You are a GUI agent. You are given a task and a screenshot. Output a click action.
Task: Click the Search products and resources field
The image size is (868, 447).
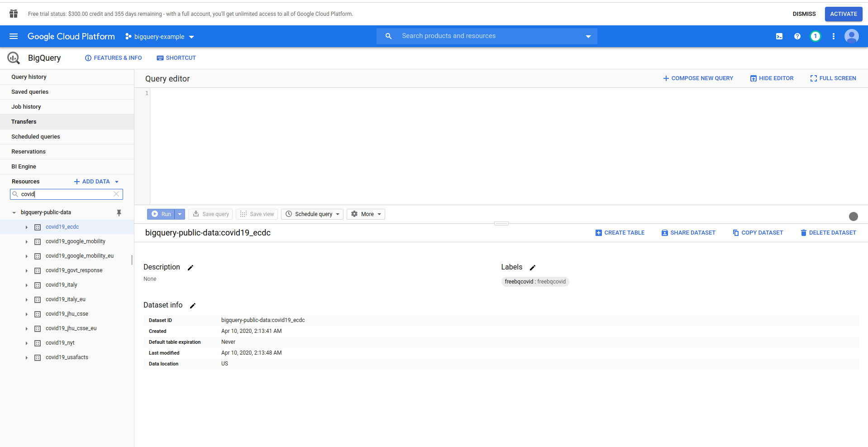(487, 36)
